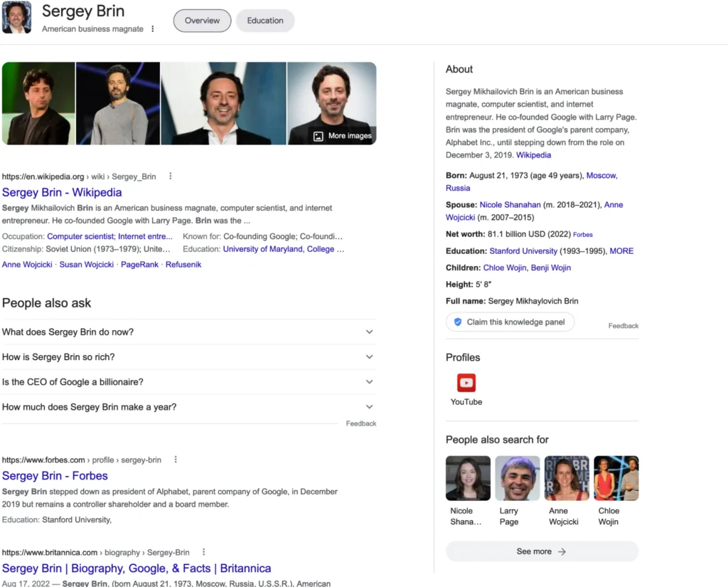Open the options menu for the Wikipedia result
This screenshot has height=587, width=728.
pyautogui.click(x=171, y=176)
